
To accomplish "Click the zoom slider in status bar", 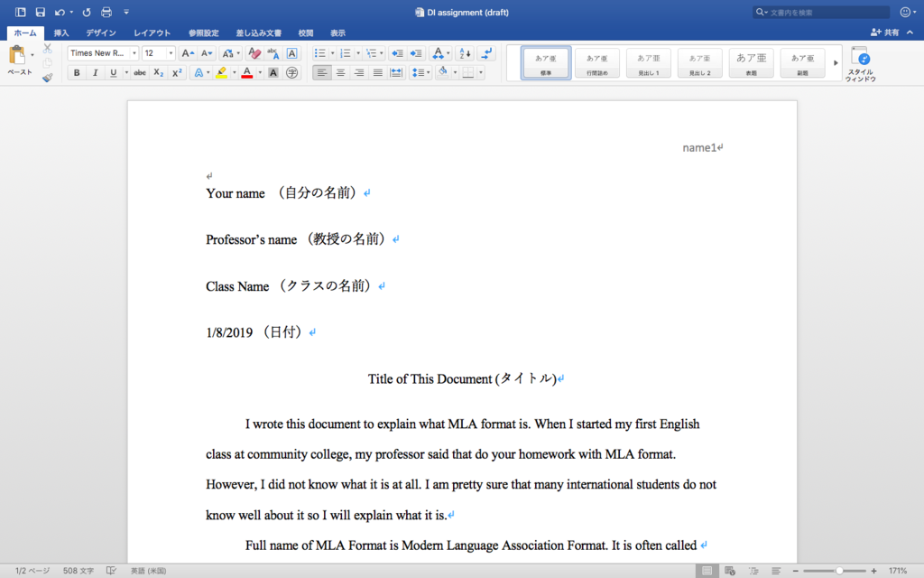I will (839, 571).
